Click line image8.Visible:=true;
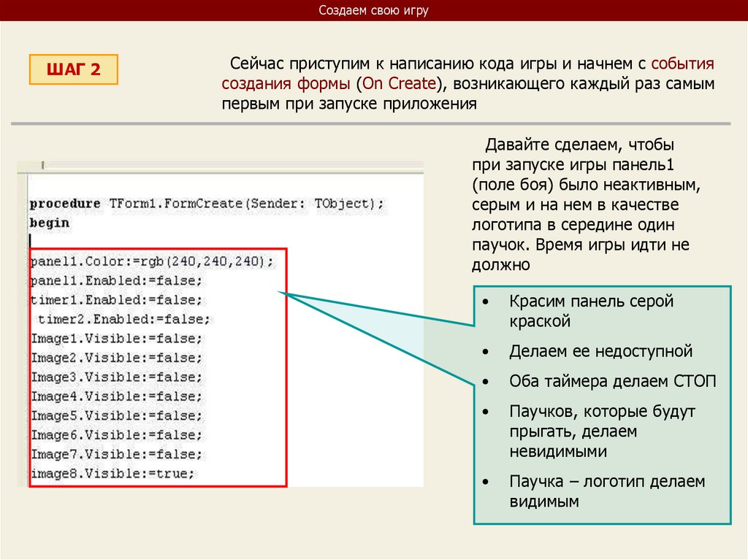The image size is (748, 560). pos(112,474)
